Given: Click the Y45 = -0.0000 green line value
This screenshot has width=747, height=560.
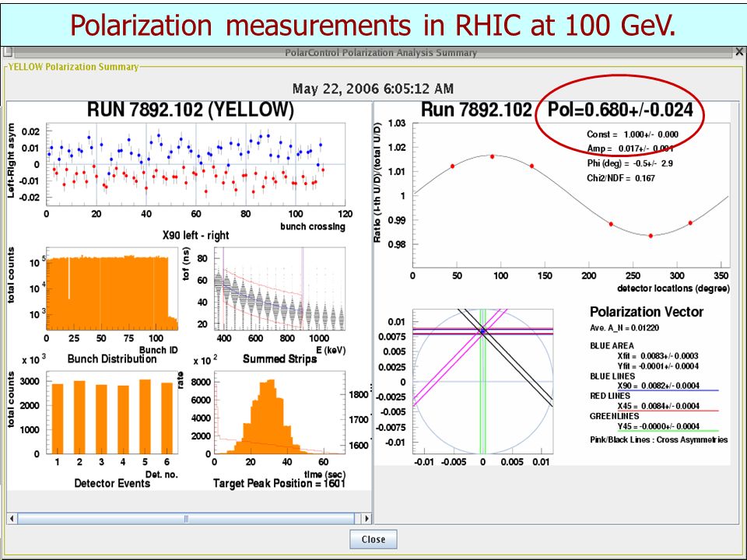Looking at the screenshot, I should pyautogui.click(x=658, y=426).
